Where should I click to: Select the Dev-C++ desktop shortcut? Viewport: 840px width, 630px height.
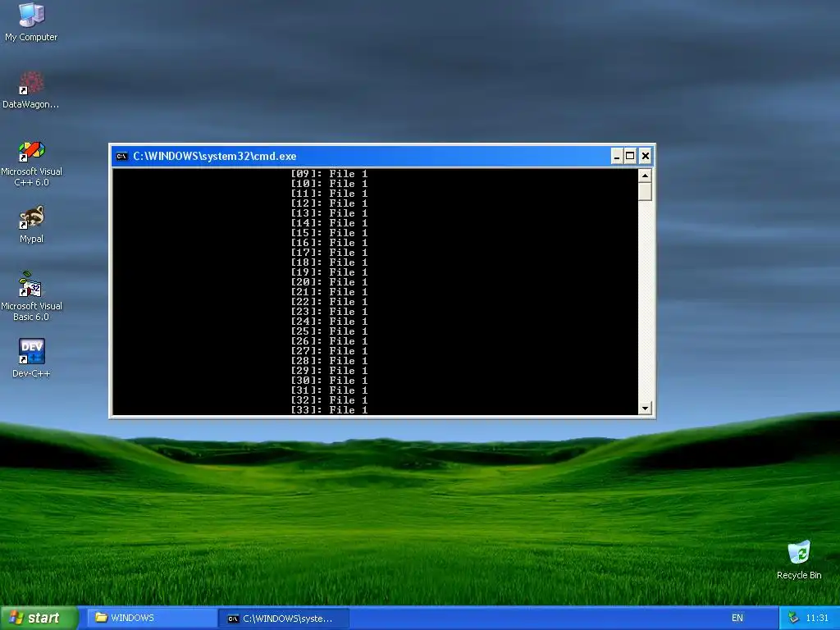(32, 358)
